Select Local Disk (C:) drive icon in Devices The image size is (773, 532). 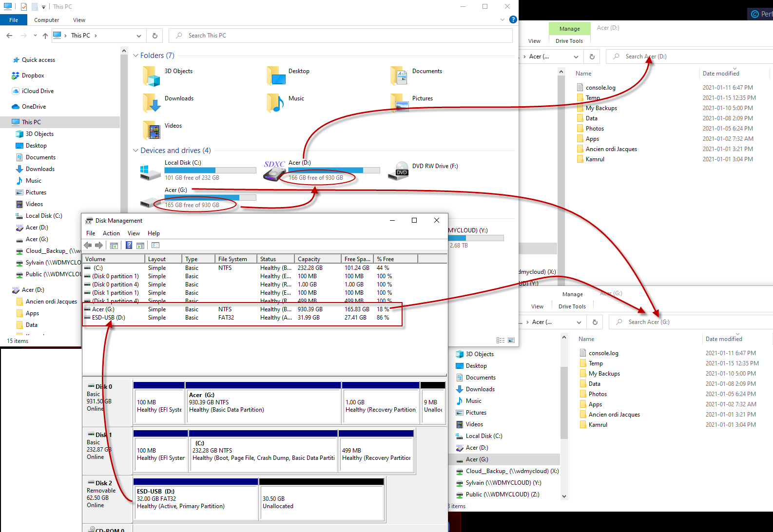(x=151, y=172)
